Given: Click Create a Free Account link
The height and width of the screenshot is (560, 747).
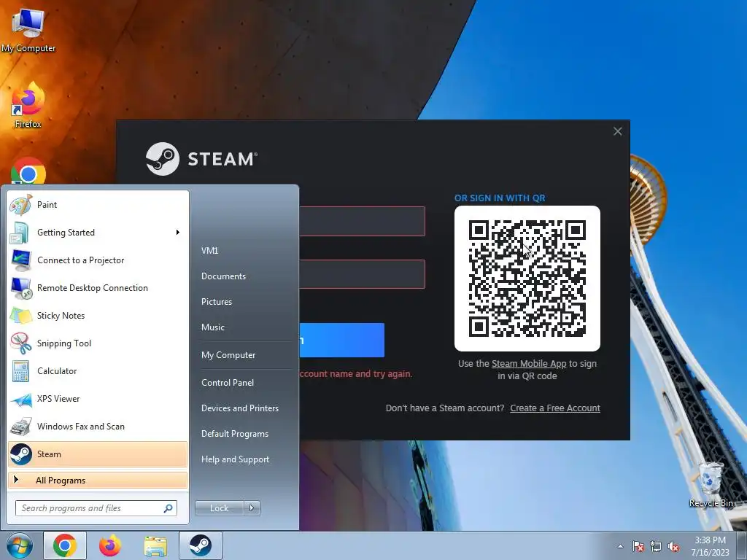Looking at the screenshot, I should 555,408.
